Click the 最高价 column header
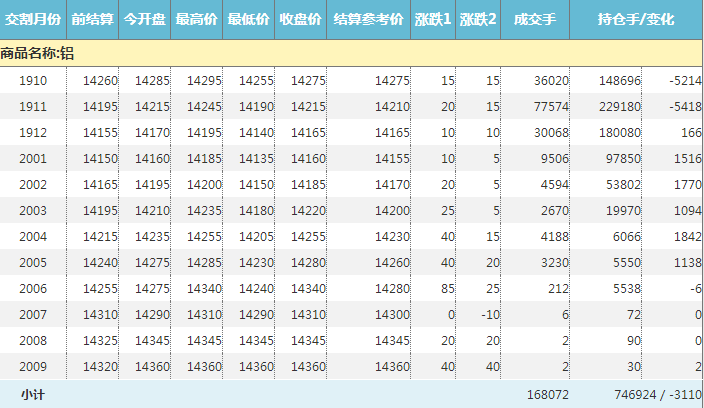Screen dimensions: 704x408 coord(197,20)
